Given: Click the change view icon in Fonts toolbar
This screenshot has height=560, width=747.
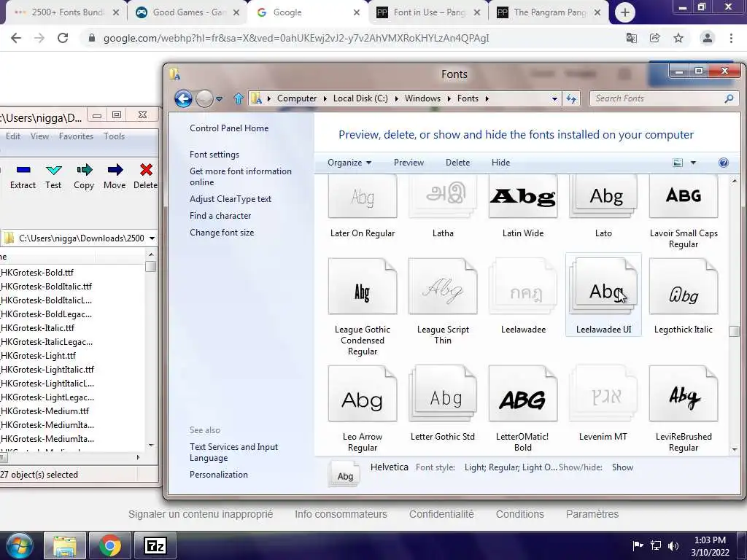Looking at the screenshot, I should click(x=677, y=163).
